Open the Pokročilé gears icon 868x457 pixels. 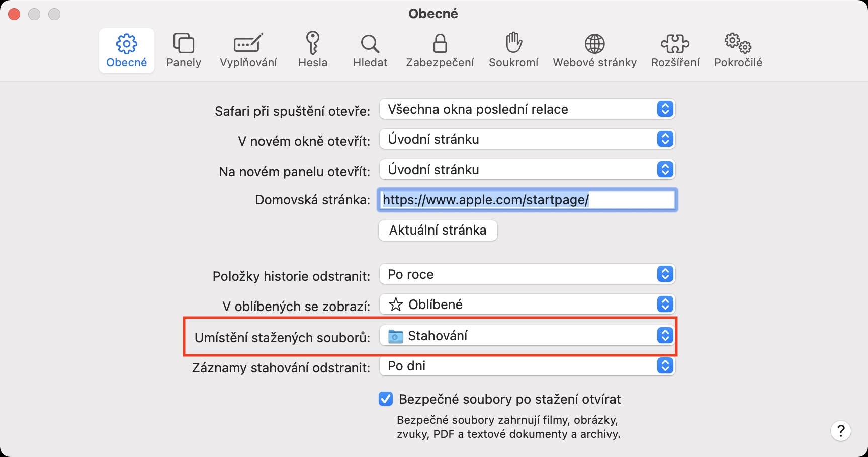738,44
